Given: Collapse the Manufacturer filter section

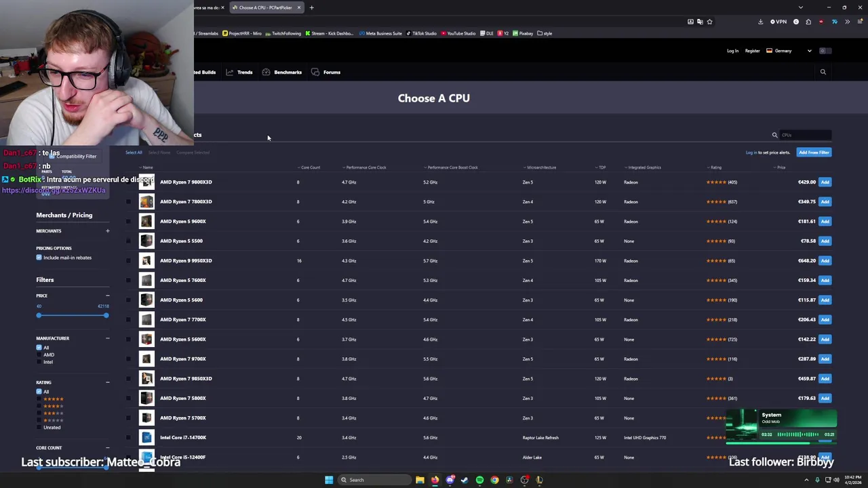Looking at the screenshot, I should 107,338.
